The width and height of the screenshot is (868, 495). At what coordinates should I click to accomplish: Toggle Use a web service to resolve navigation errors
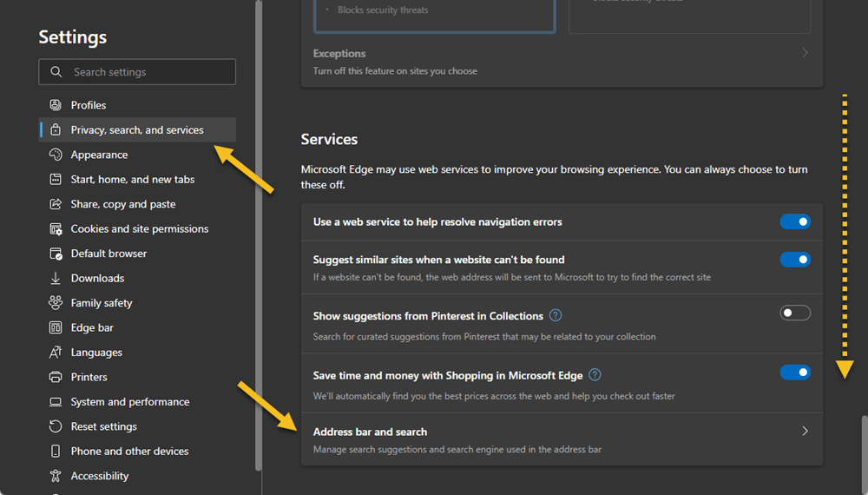(x=795, y=221)
